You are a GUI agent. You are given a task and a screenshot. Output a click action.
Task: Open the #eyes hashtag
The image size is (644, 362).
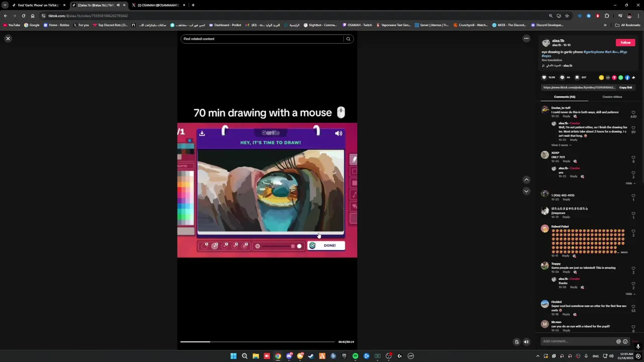[x=546, y=56]
